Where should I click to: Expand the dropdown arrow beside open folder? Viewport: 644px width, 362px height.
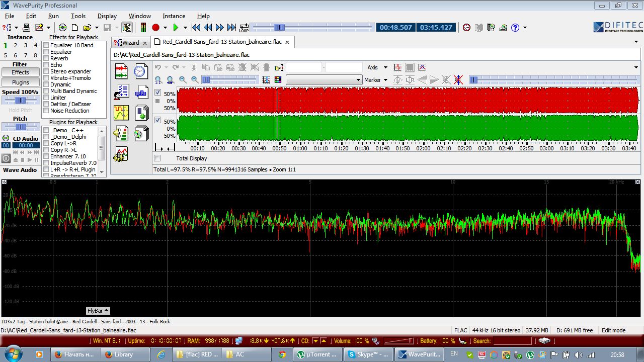point(96,28)
